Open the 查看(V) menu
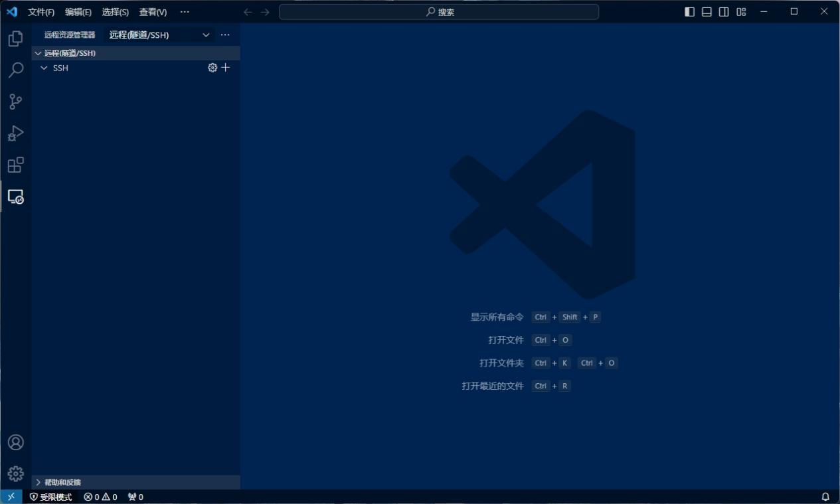This screenshot has height=504, width=840. click(153, 12)
